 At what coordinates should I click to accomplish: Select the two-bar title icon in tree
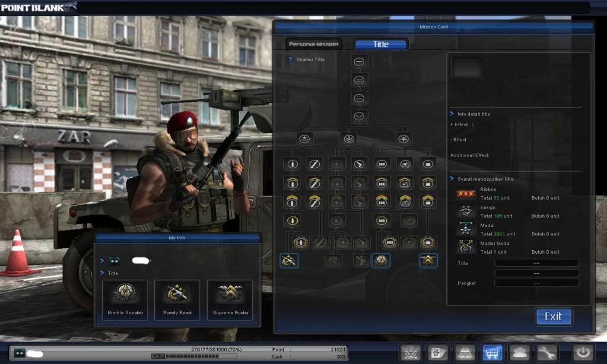(x=359, y=80)
